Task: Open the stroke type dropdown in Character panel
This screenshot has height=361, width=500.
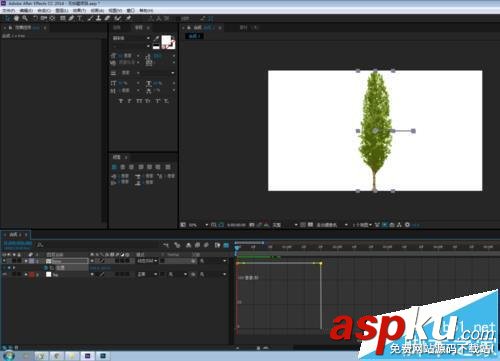Action: [x=157, y=73]
